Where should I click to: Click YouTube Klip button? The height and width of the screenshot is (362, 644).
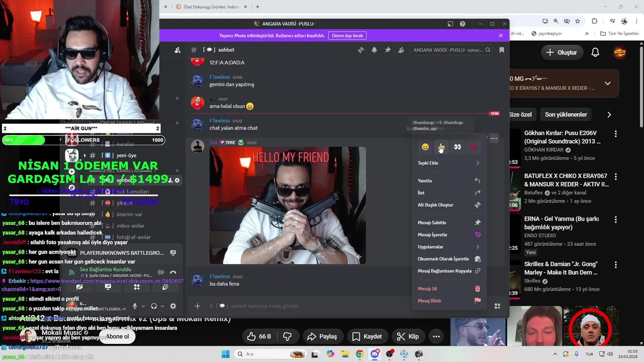tap(408, 336)
